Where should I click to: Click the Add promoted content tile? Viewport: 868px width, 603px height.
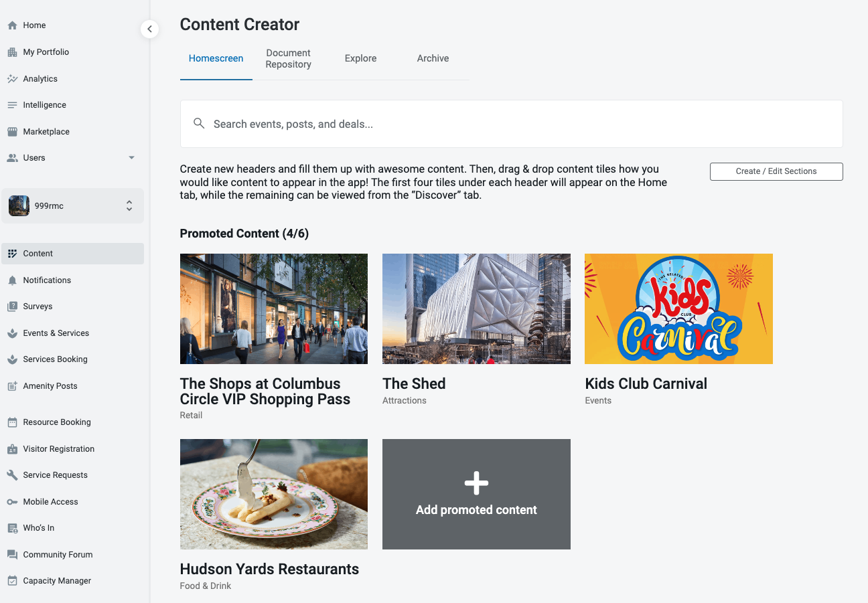[x=476, y=495]
